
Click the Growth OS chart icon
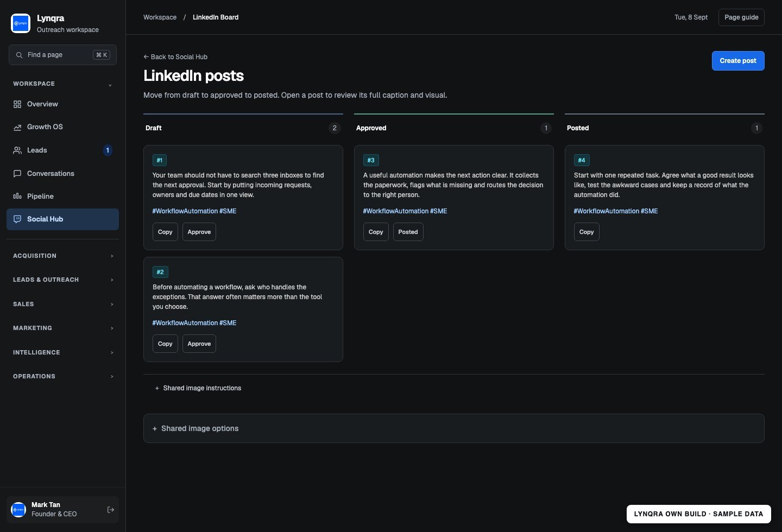pos(17,127)
